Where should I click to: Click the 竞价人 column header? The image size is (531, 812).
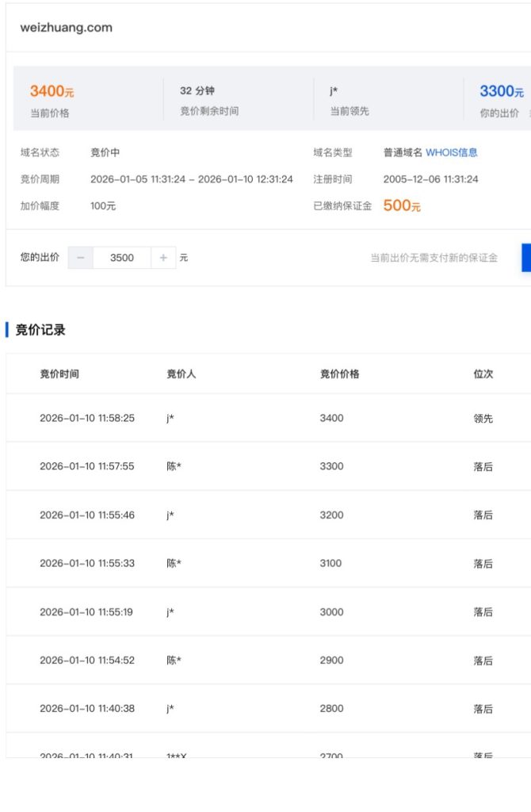click(x=181, y=373)
